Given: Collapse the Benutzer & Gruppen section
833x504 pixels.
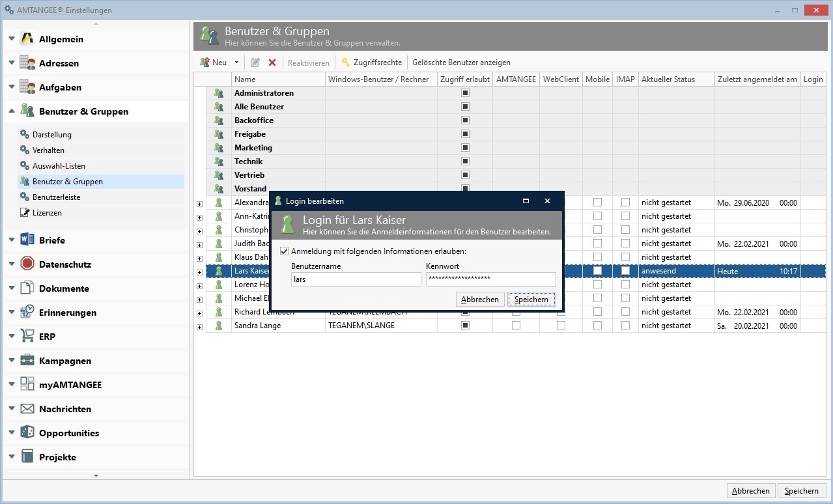Looking at the screenshot, I should (12, 111).
